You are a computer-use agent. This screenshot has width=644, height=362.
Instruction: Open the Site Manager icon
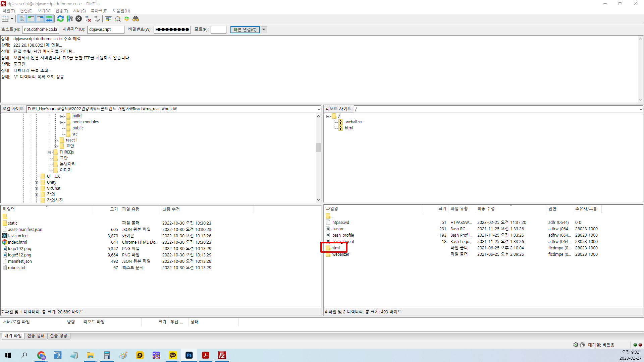click(5, 19)
